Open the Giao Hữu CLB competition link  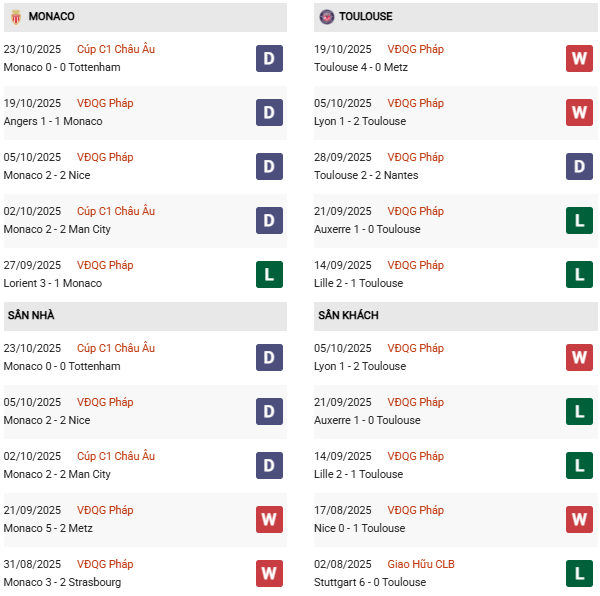pyautogui.click(x=425, y=564)
